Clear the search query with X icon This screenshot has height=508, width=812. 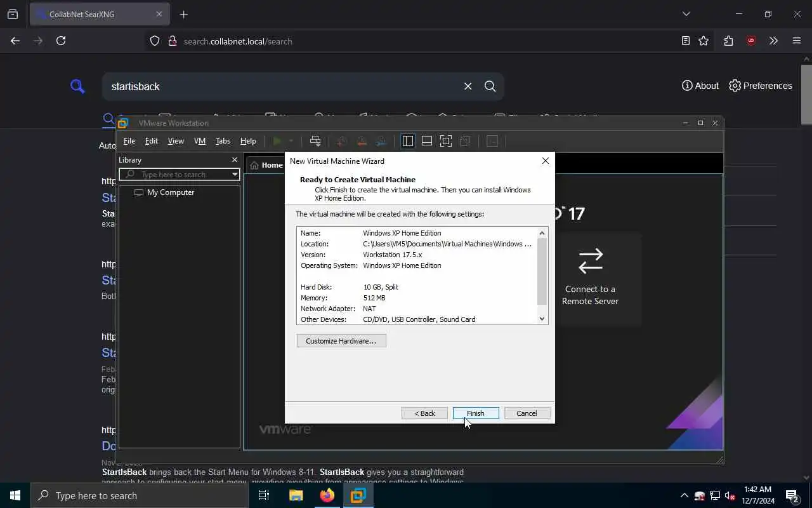tap(468, 86)
